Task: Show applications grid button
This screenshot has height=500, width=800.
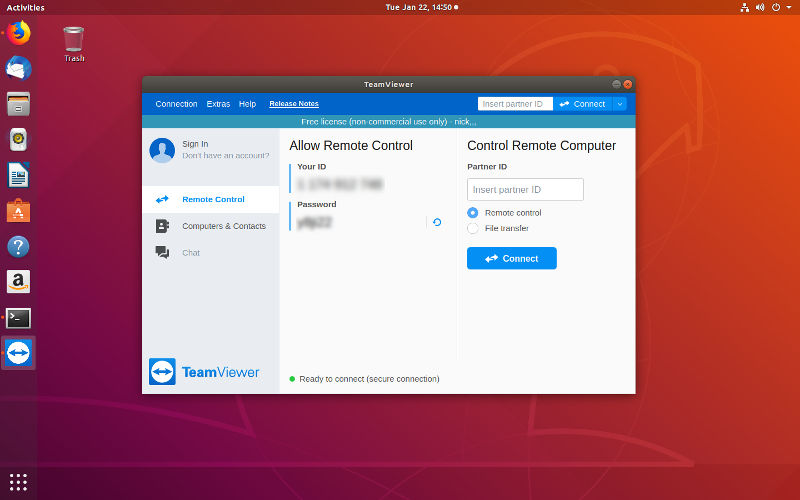Action: point(18,482)
